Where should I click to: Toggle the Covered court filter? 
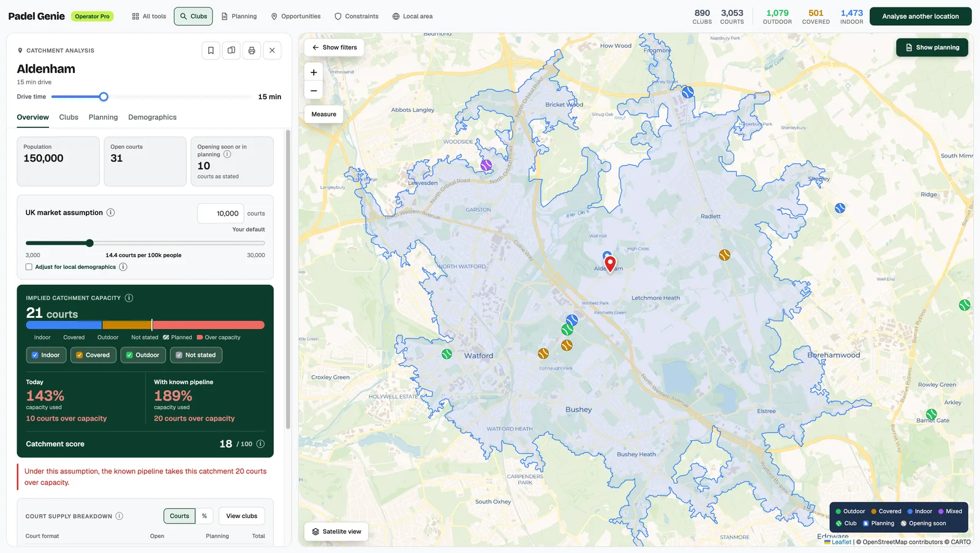(x=93, y=355)
